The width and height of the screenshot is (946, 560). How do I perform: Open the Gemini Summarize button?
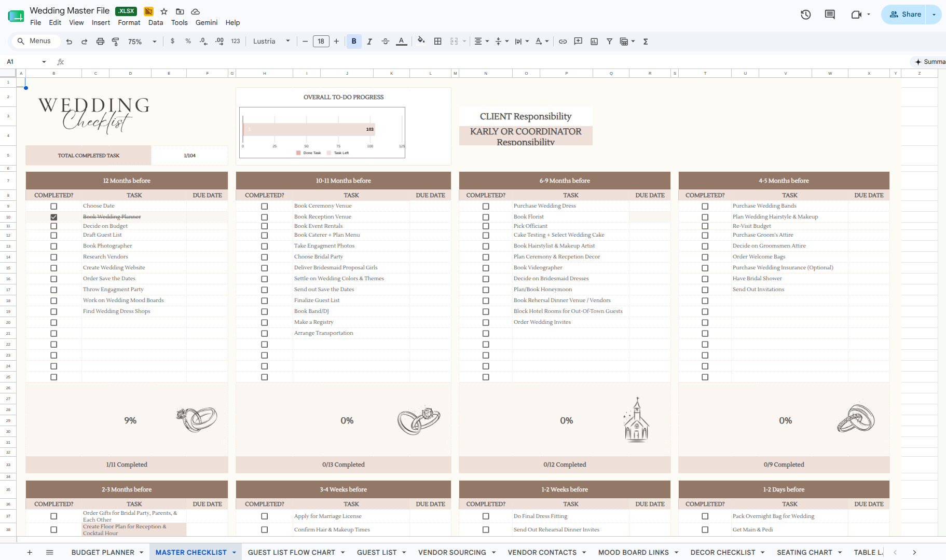929,62
